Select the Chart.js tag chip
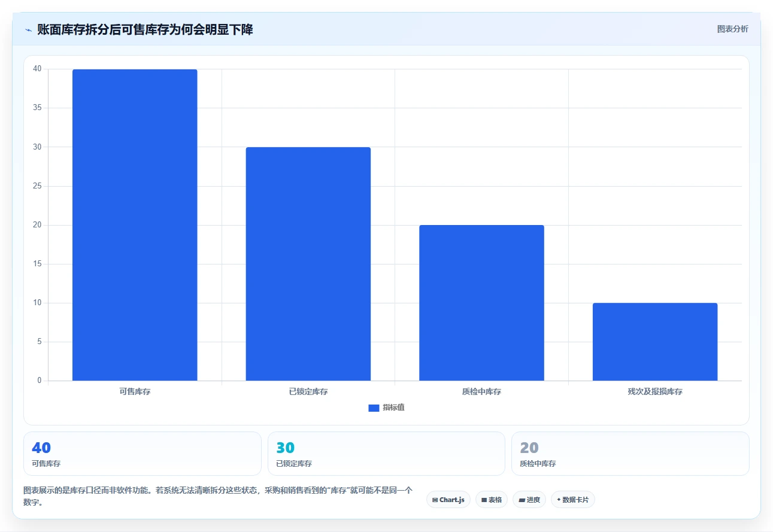The image size is (773, 532). 448,500
